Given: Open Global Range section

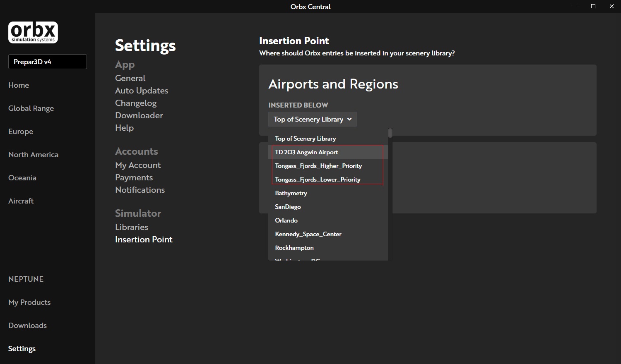Looking at the screenshot, I should click(31, 108).
